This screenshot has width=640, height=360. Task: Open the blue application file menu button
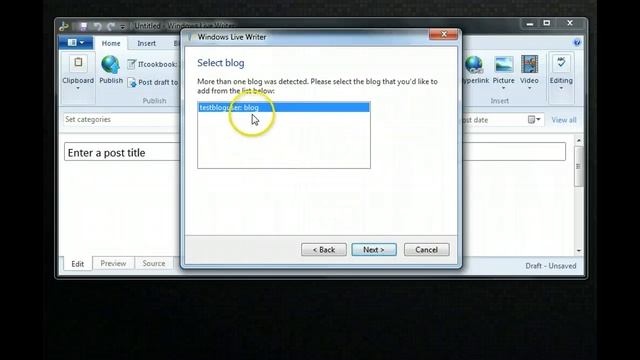(x=76, y=42)
